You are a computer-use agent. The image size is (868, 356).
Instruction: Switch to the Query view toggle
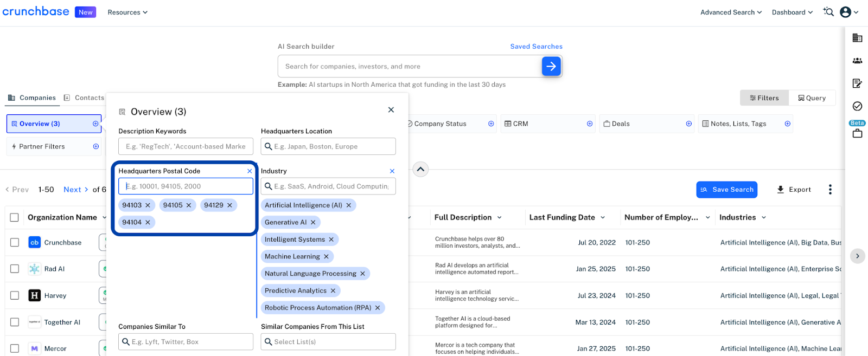tap(812, 98)
